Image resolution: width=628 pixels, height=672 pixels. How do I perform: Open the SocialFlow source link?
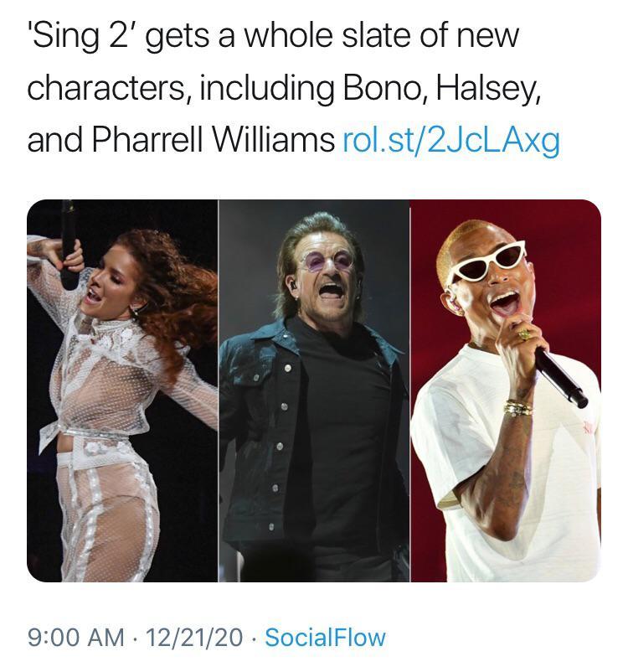325,638
